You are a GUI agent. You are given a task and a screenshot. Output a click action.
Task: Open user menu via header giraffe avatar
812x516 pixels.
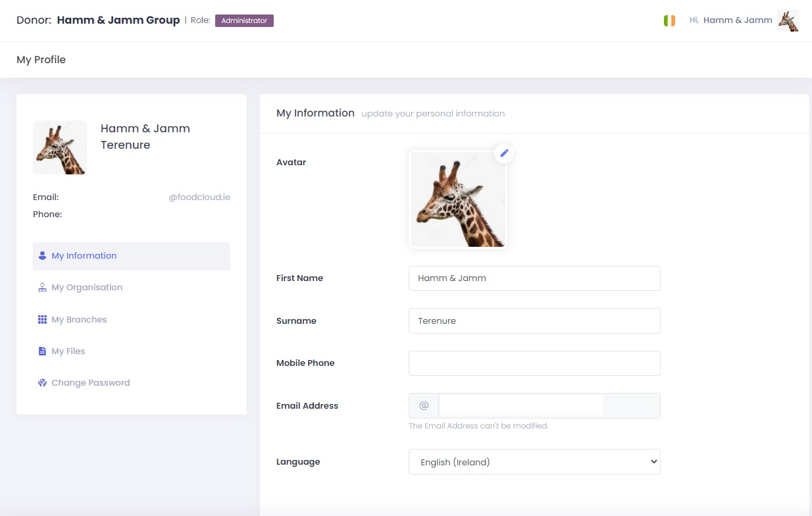coord(788,20)
